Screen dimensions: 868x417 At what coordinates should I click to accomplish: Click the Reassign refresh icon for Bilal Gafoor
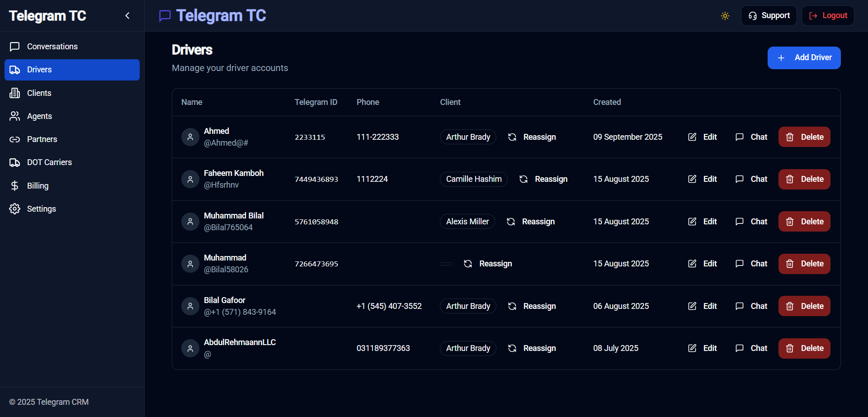click(x=512, y=306)
